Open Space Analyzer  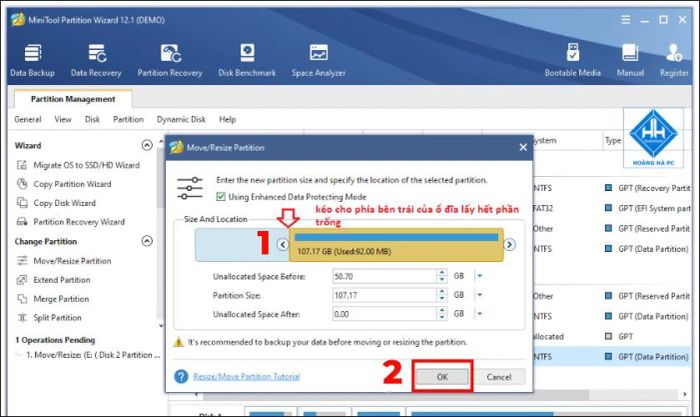click(x=318, y=60)
